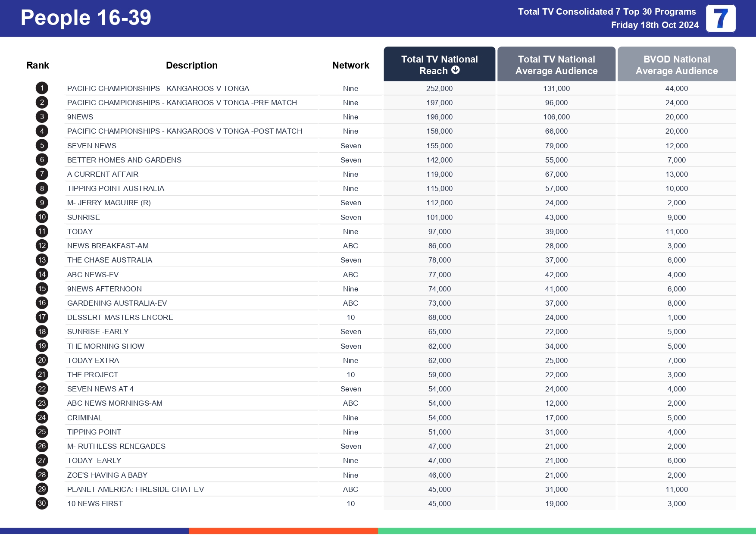The height and width of the screenshot is (535, 756).
Task: Click the rank 5 circle marker
Action: click(x=41, y=146)
